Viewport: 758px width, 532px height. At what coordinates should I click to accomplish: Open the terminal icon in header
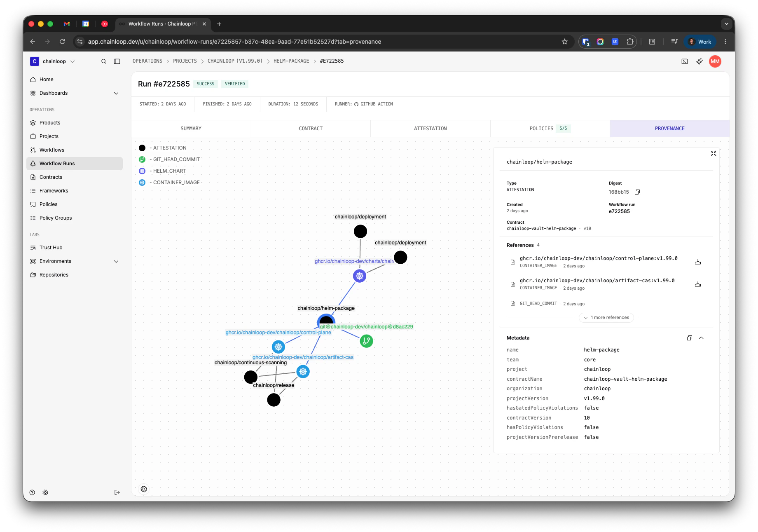pos(685,61)
